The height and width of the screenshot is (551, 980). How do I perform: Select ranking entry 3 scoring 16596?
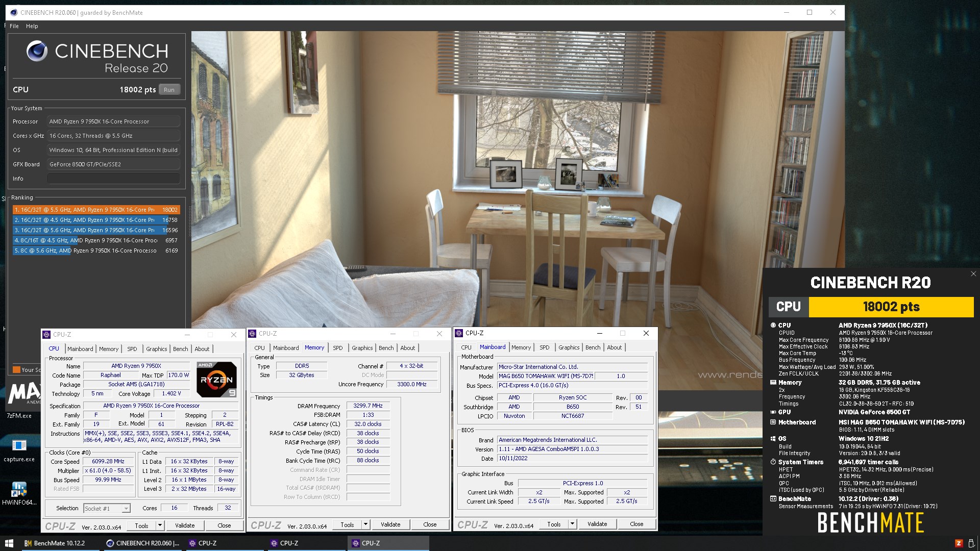(96, 230)
